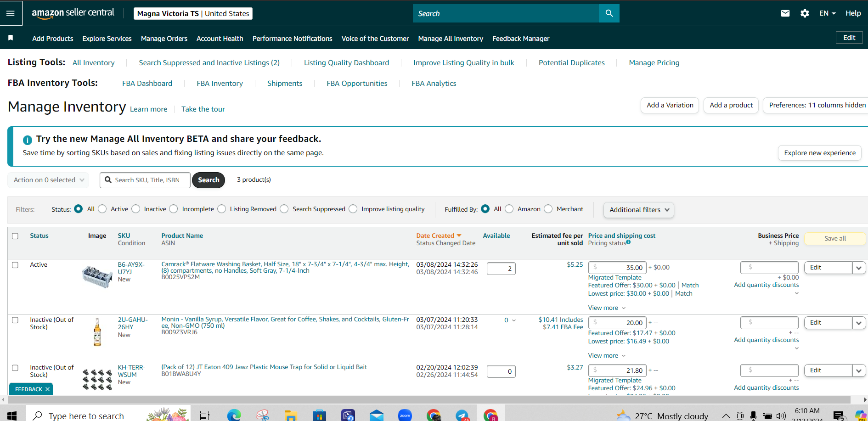Open the EN language dropdown
This screenshot has height=421, width=868.
[x=827, y=13]
